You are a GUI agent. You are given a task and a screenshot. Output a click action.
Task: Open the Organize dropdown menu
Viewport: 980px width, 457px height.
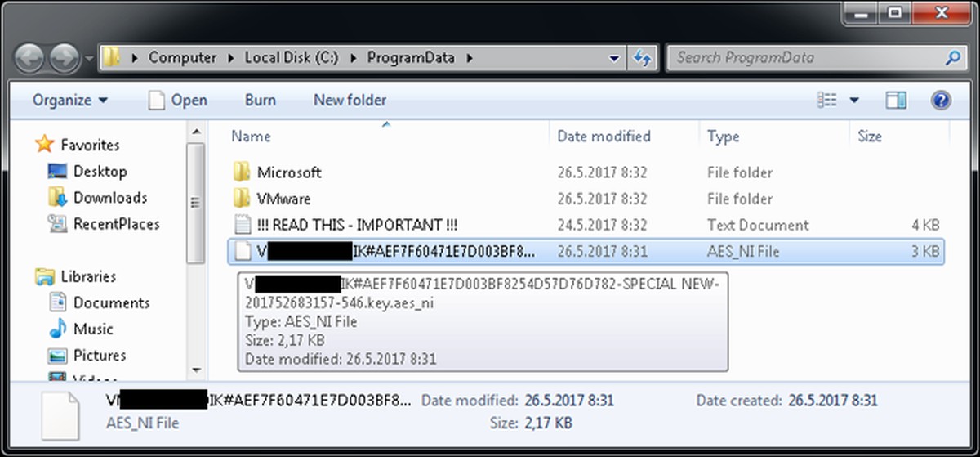coord(69,100)
